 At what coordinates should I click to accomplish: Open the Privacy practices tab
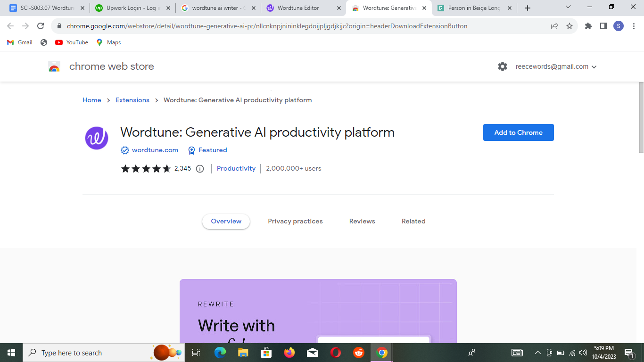pyautogui.click(x=295, y=221)
